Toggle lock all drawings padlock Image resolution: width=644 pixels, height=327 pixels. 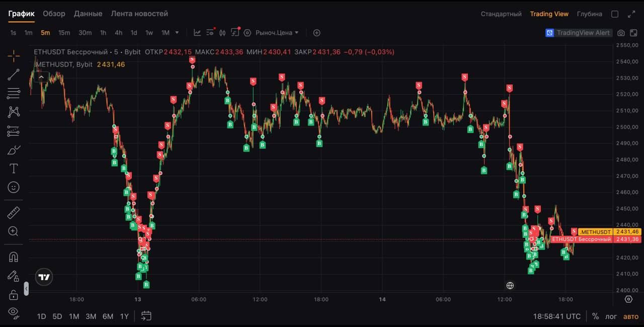(14, 294)
